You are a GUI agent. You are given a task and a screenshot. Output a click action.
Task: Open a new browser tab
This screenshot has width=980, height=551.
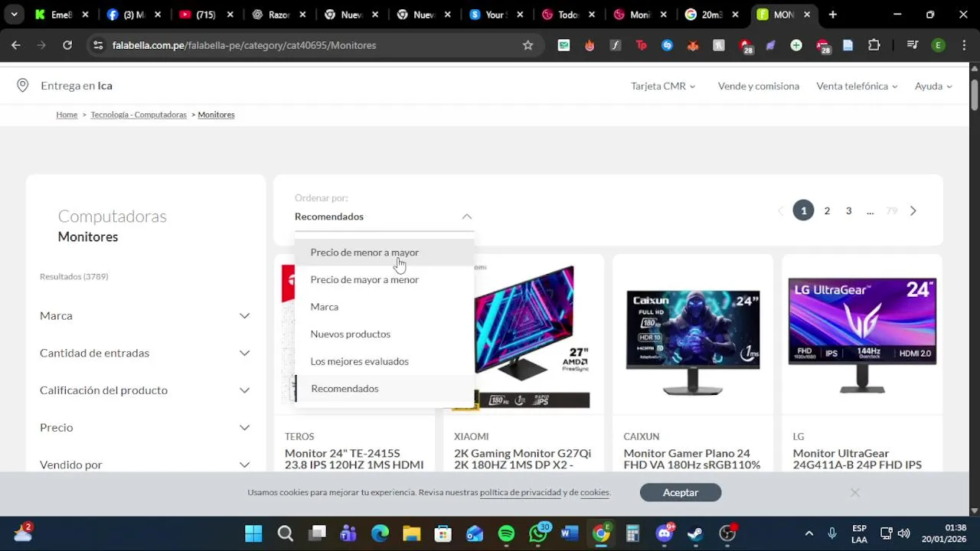832,15
